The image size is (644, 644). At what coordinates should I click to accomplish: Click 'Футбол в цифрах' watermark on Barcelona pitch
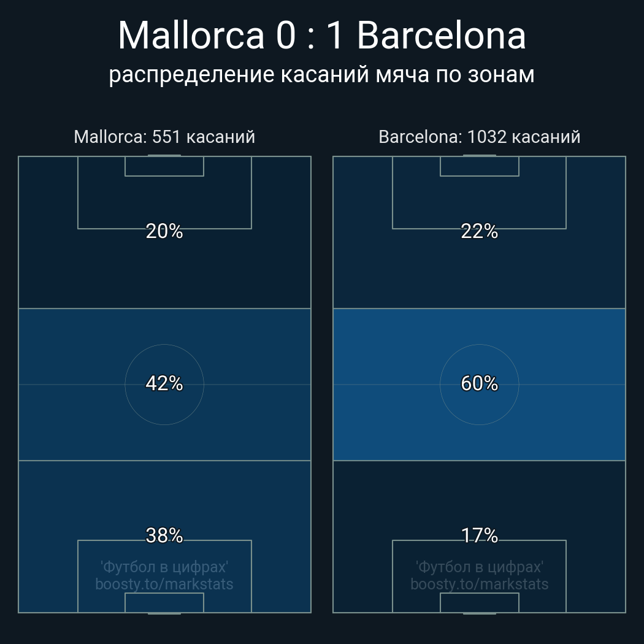pyautogui.click(x=479, y=567)
